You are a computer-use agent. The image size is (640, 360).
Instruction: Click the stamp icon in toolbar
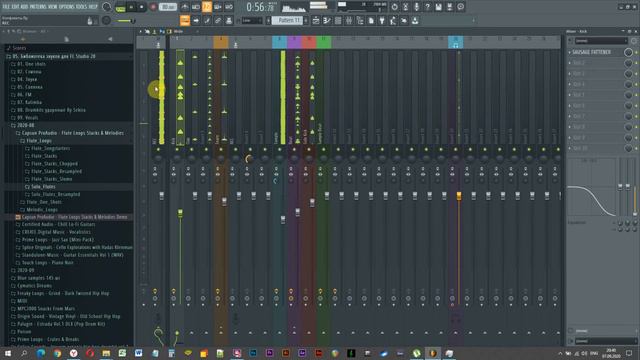pyautogui.click(x=229, y=20)
